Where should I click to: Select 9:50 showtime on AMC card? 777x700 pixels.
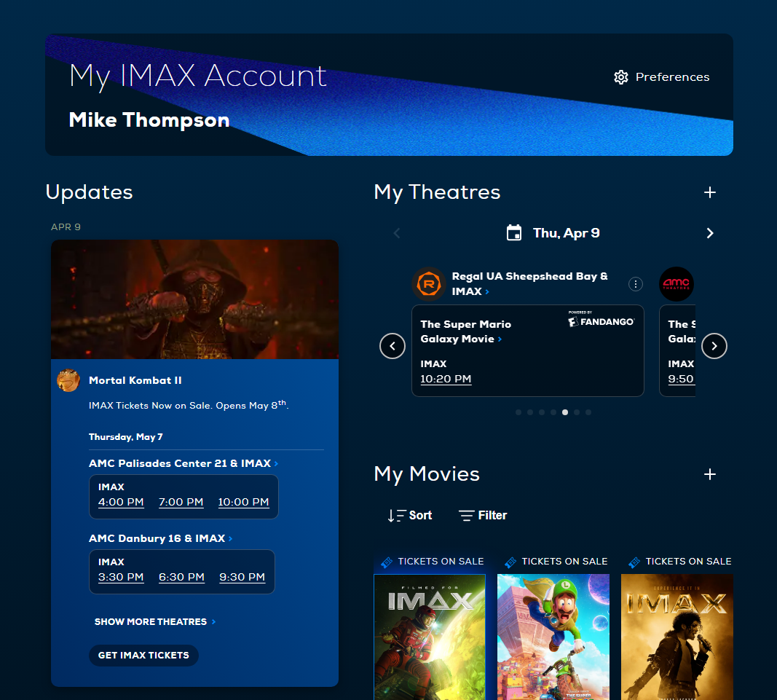681,380
